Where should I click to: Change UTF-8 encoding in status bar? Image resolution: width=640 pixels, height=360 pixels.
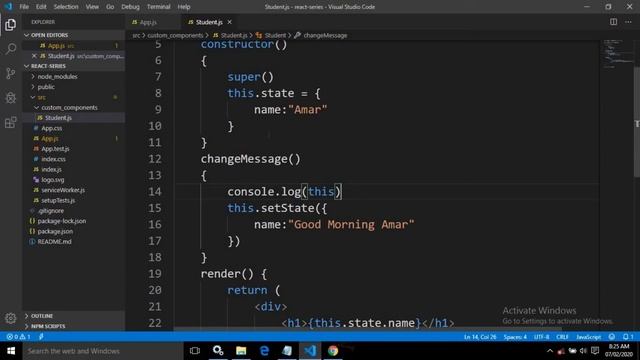tap(542, 337)
